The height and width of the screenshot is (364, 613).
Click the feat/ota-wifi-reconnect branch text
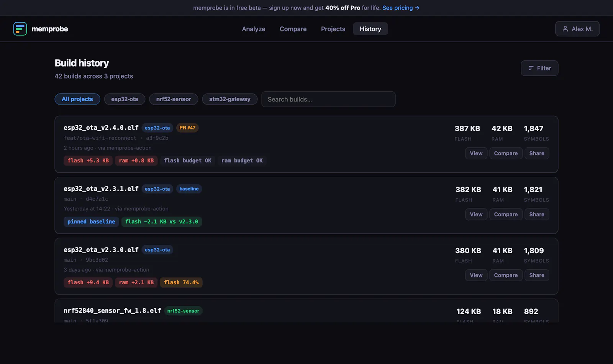(x=100, y=138)
